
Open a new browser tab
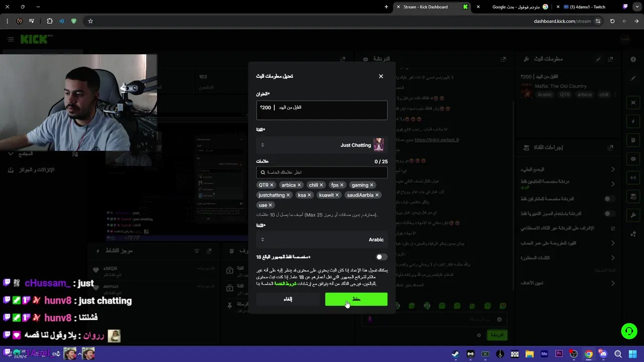point(386,7)
